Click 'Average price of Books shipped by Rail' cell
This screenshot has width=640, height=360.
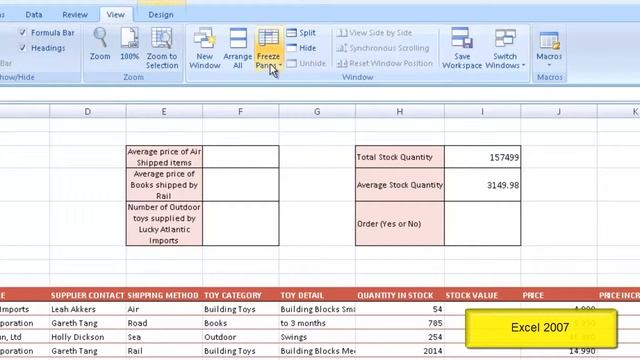tap(164, 184)
